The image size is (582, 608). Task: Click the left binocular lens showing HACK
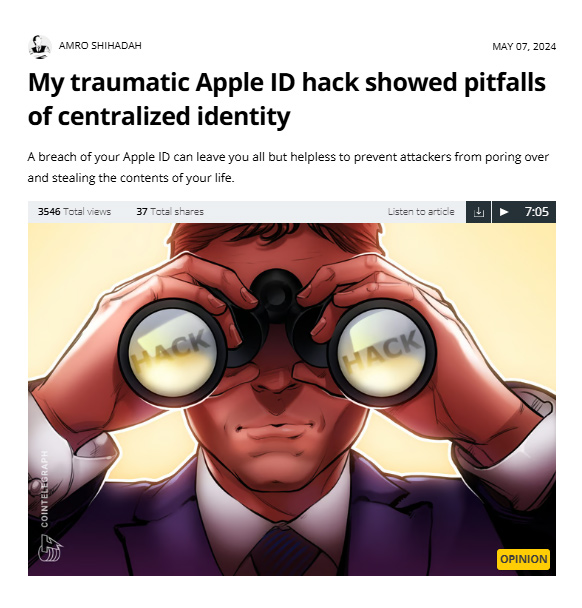point(172,352)
